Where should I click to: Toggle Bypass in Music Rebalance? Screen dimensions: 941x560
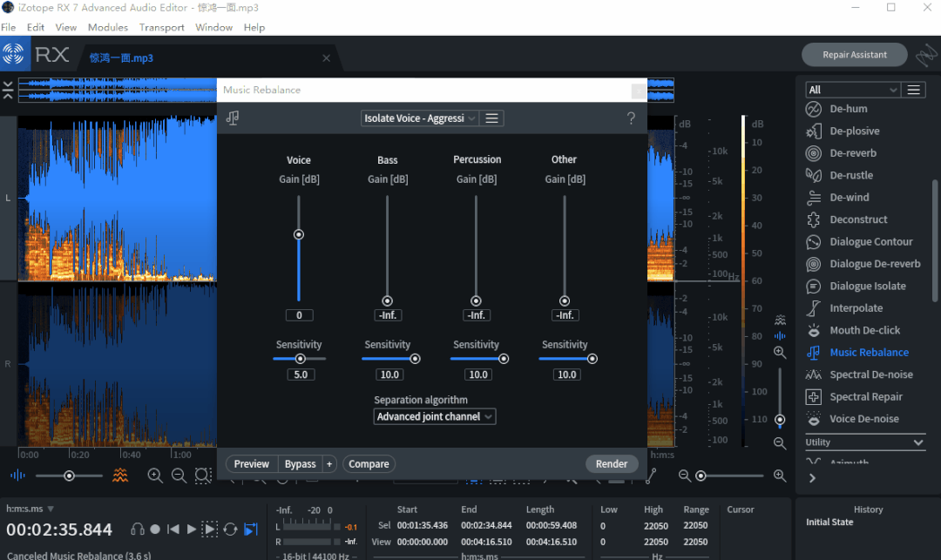point(300,464)
